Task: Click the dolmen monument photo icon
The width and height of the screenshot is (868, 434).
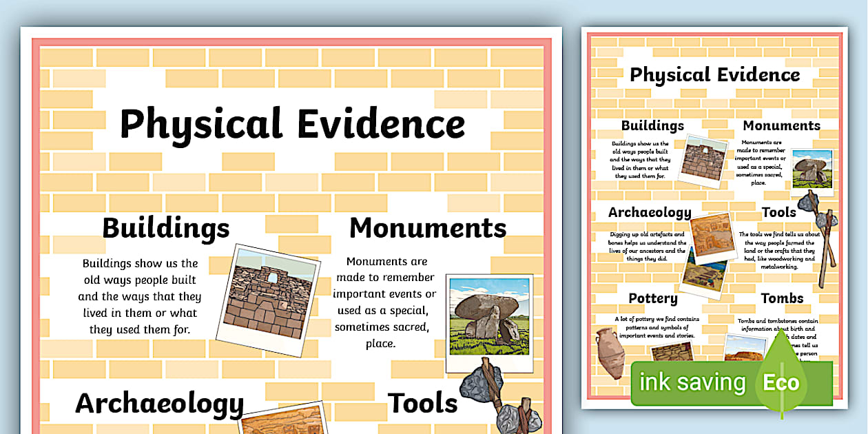Action: click(490, 322)
